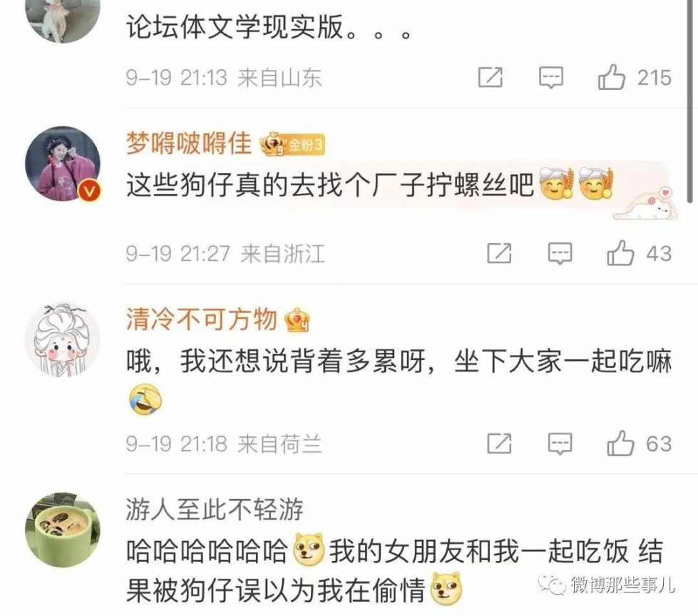
Task: Reply to the 论坛体文学现实版 comment
Action: tap(550, 78)
